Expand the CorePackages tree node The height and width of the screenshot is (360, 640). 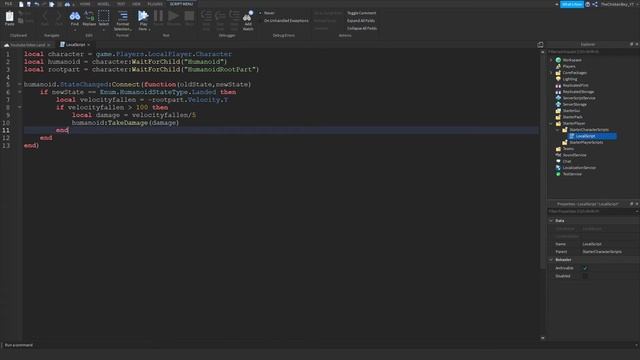coord(551,73)
